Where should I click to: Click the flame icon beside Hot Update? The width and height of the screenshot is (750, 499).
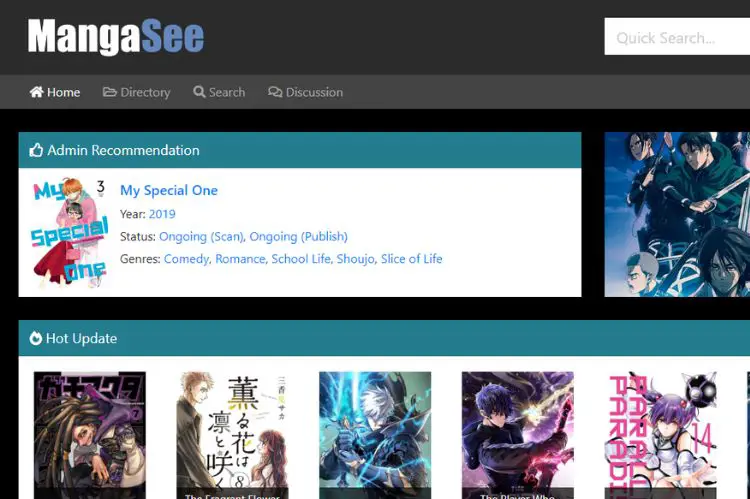(x=35, y=338)
